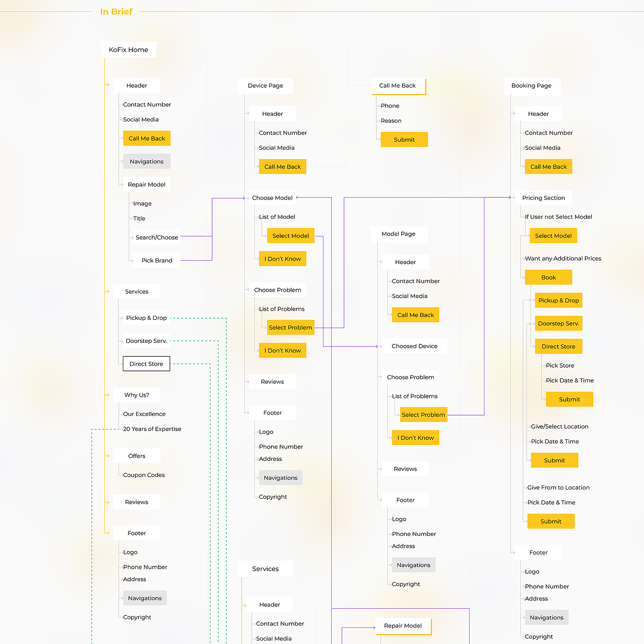Click the Reviews node on Device Page
The width and height of the screenshot is (644, 644).
coord(272,382)
